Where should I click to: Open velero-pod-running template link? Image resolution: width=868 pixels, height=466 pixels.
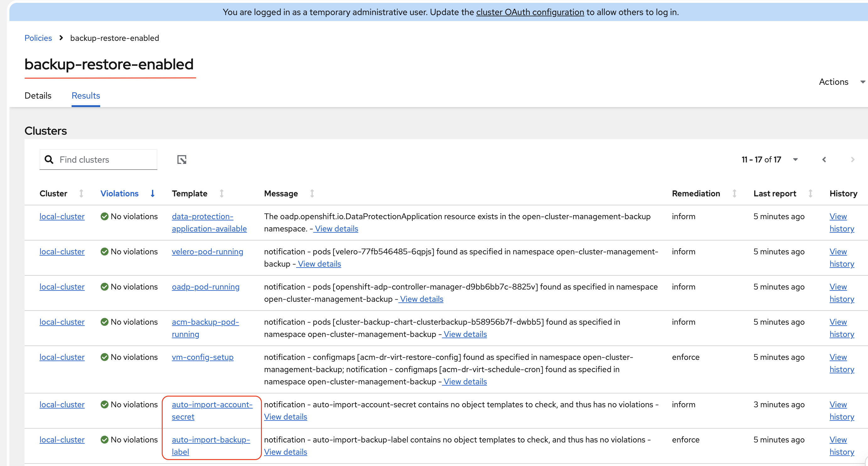(207, 252)
